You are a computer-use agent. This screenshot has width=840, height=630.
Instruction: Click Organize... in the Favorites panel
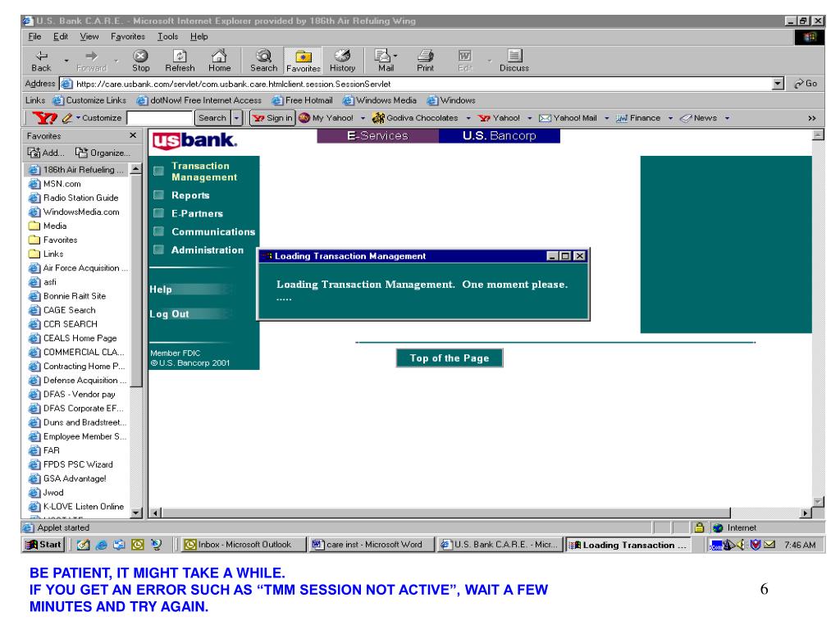coord(103,153)
